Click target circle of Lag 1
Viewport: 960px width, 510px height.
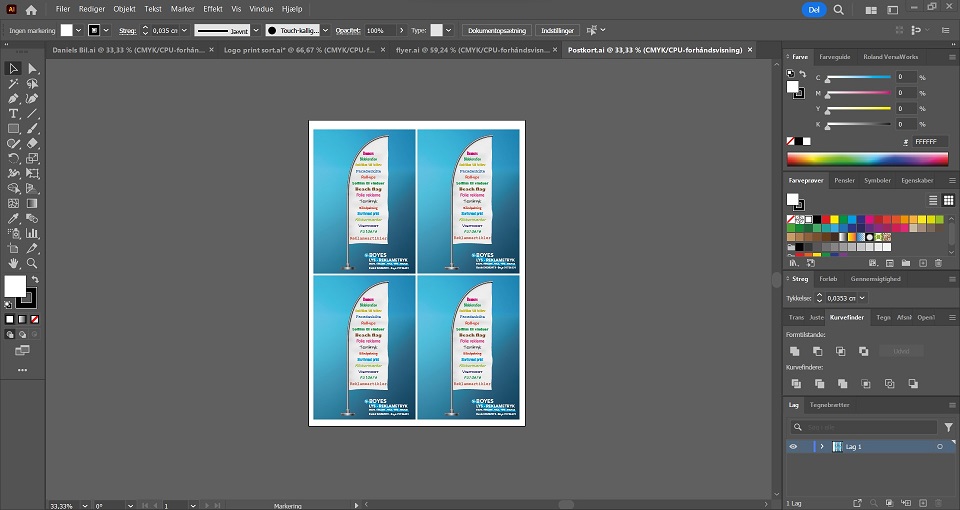(940, 447)
